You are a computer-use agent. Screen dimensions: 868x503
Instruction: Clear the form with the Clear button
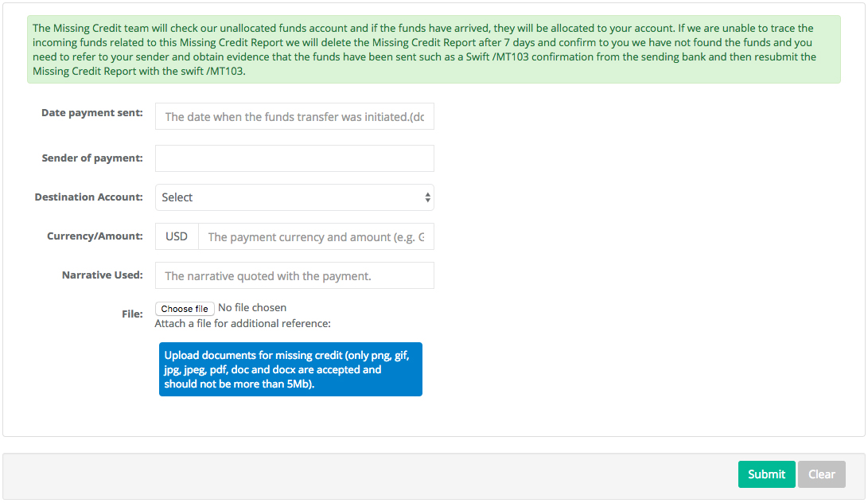[822, 474]
